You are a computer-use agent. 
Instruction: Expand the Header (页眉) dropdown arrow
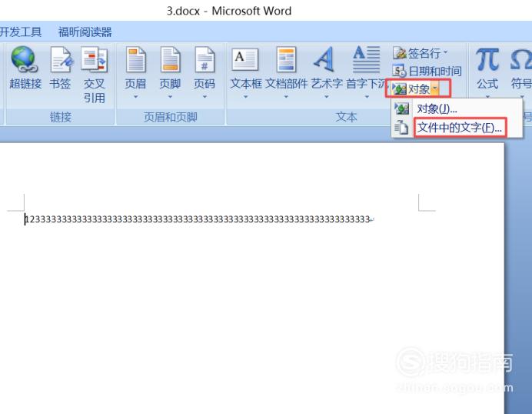tap(136, 97)
